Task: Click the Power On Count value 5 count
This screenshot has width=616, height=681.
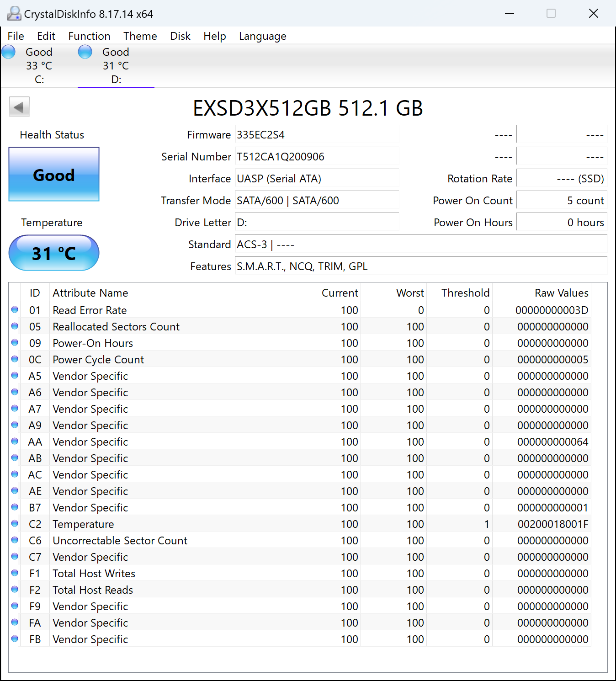Action: [x=562, y=201]
